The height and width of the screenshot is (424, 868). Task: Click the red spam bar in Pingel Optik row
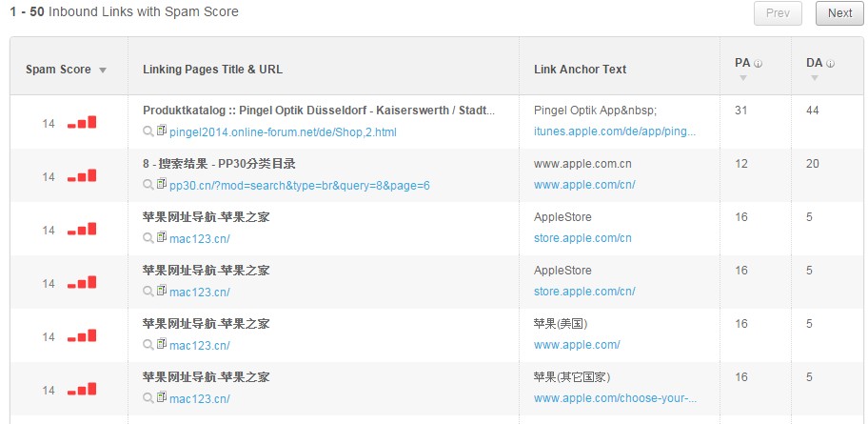click(82, 123)
